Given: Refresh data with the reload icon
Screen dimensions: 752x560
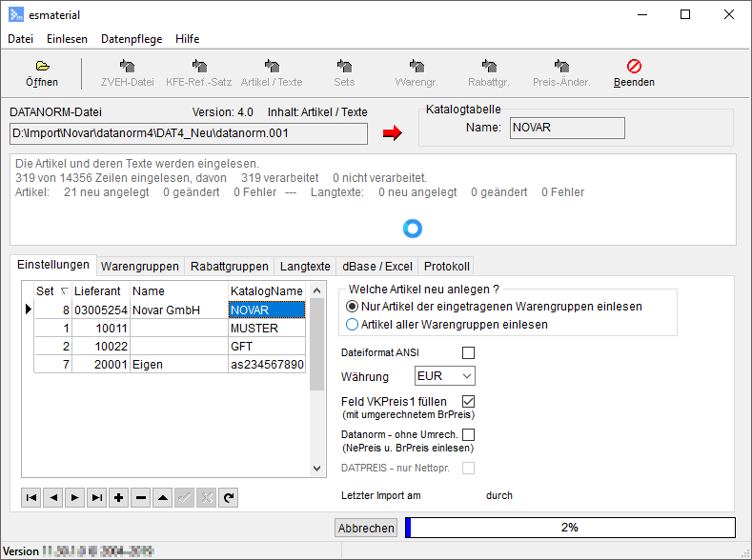Looking at the screenshot, I should (x=228, y=497).
